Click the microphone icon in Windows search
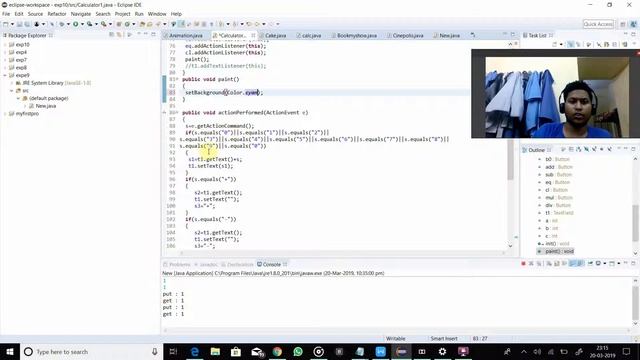 pyautogui.click(x=155, y=351)
